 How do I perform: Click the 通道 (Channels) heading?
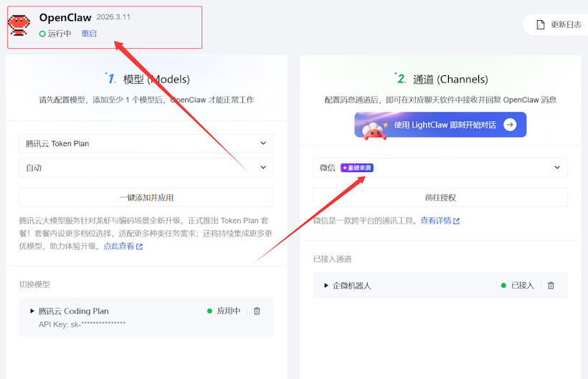click(x=450, y=79)
